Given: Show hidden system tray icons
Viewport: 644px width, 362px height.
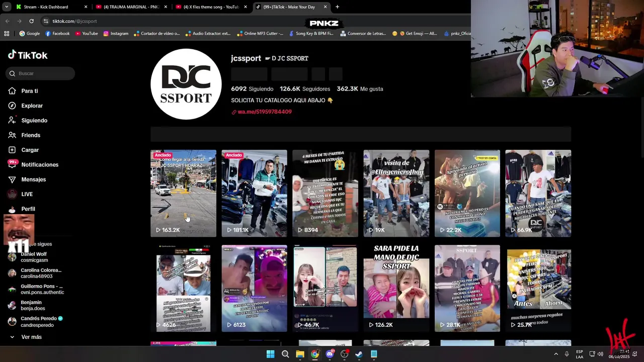Looking at the screenshot, I should [x=556, y=354].
